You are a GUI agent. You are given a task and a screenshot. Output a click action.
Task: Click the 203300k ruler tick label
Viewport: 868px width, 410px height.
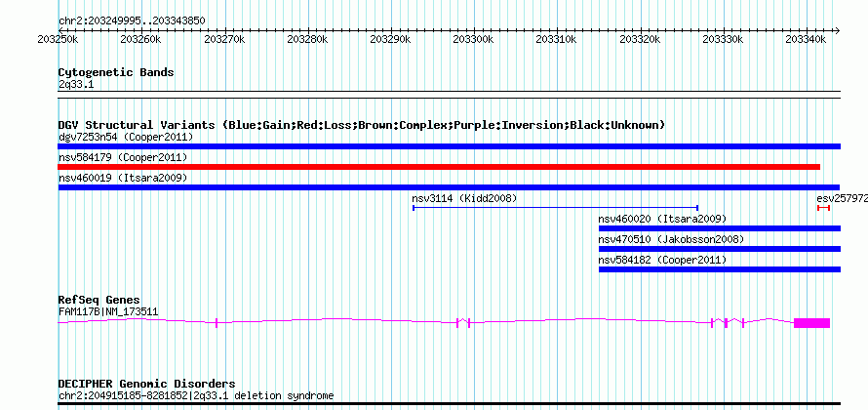pos(473,40)
